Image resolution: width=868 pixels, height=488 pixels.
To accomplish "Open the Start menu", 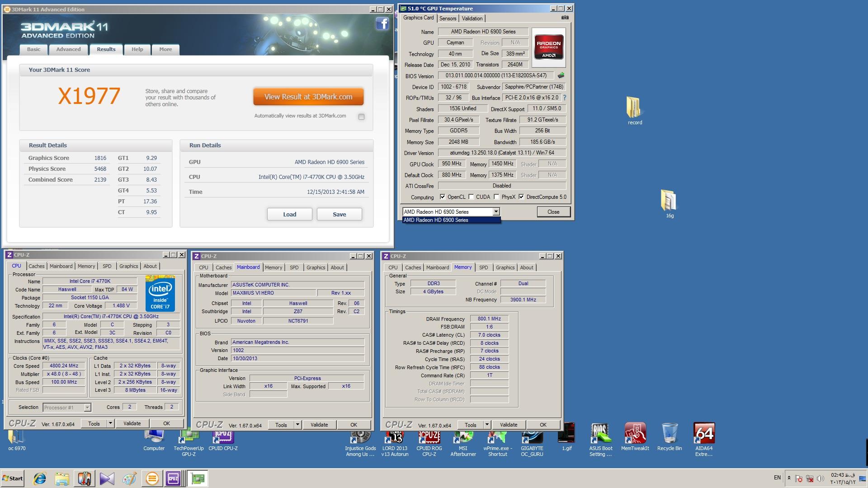I will pos(12,478).
